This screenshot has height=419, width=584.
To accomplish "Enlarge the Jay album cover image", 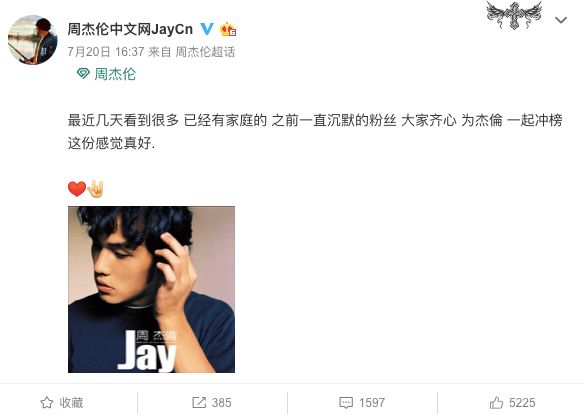I will [151, 289].
